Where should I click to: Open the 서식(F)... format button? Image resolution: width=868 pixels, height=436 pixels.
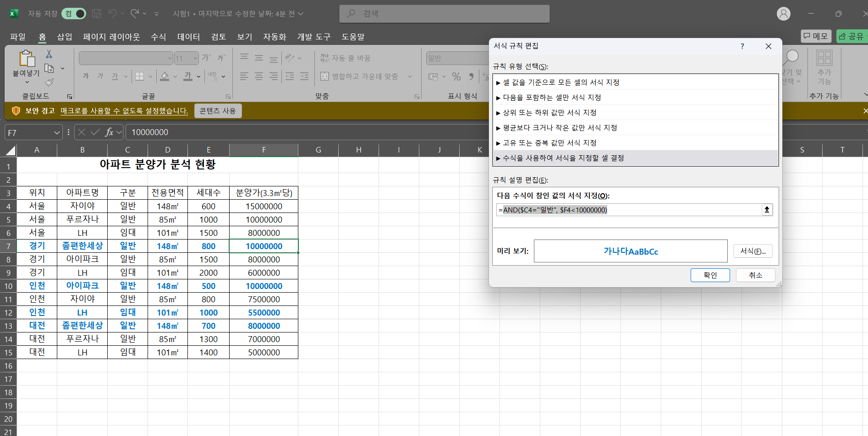753,251
